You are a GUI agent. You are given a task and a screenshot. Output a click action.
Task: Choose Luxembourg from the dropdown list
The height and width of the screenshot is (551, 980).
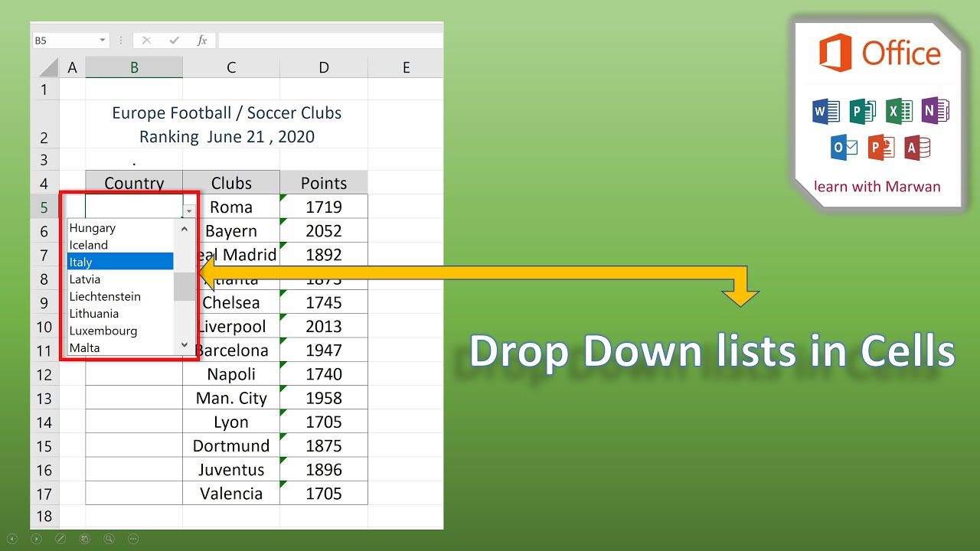click(x=120, y=331)
